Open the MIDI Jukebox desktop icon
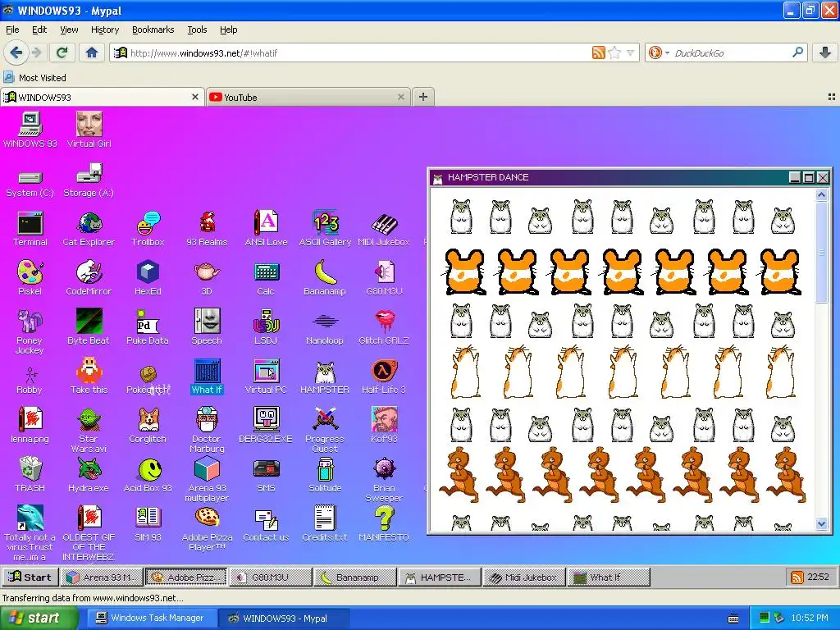Screen dimensions: 840x630 (x=384, y=229)
